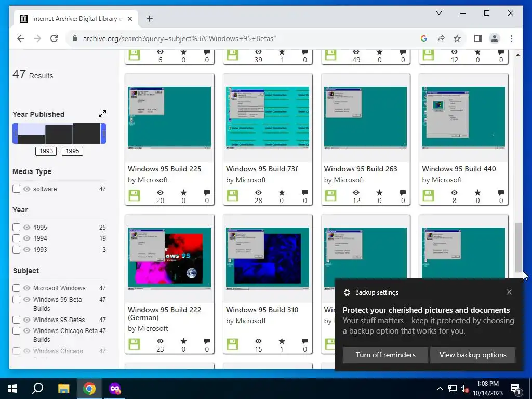Open a new browser tab

pos(149,19)
